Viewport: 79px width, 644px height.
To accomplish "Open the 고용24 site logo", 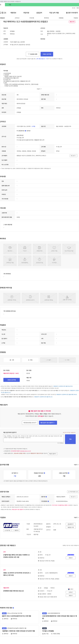I will coord(3,13).
